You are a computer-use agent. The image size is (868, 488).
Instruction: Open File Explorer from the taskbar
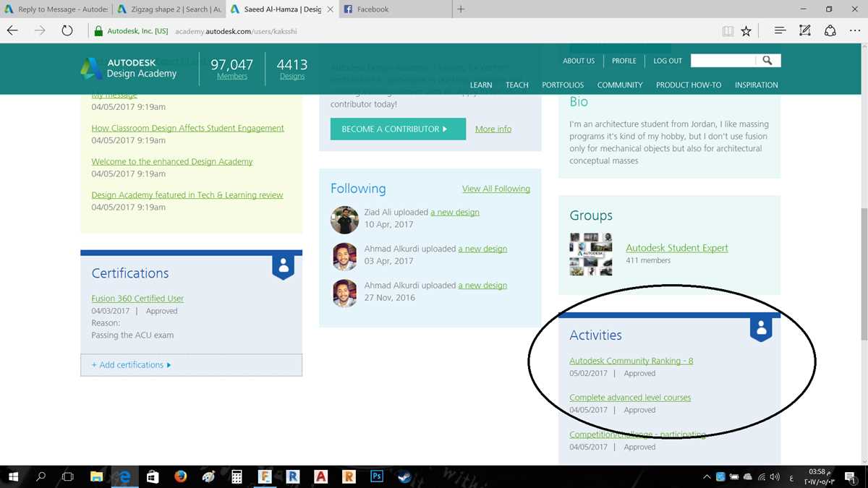(x=96, y=476)
